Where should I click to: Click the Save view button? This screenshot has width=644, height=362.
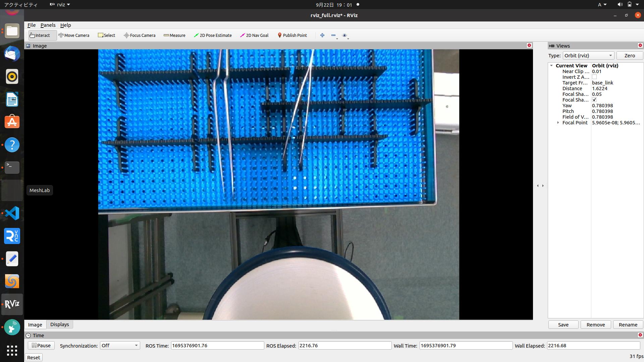point(563,325)
